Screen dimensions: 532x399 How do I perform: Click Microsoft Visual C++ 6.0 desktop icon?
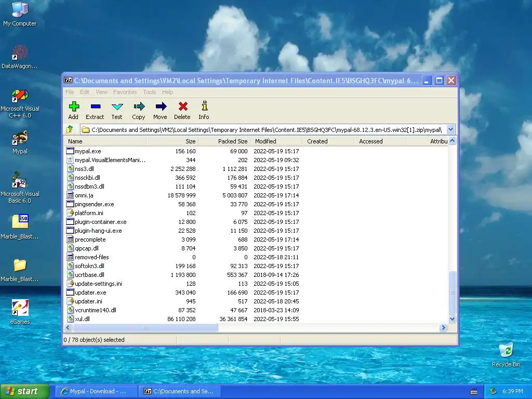point(20,96)
